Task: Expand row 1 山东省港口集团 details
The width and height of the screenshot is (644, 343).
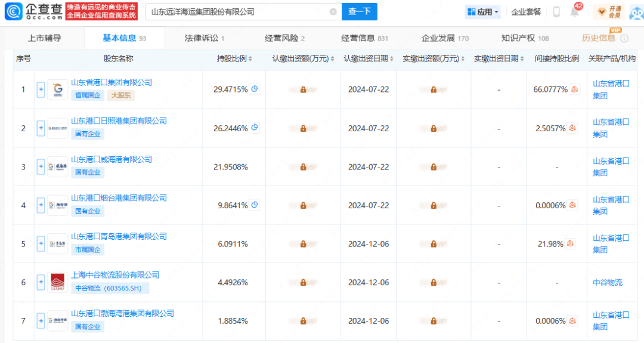Action: tap(41, 89)
